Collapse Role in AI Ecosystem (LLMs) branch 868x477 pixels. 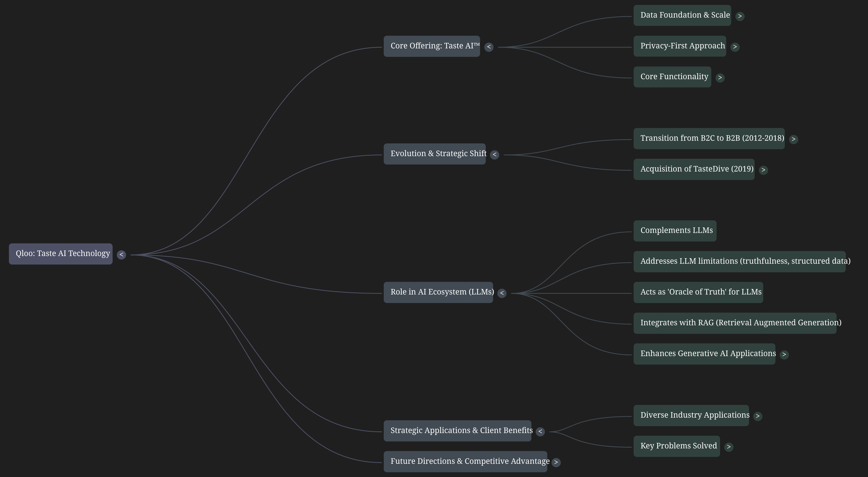502,293
